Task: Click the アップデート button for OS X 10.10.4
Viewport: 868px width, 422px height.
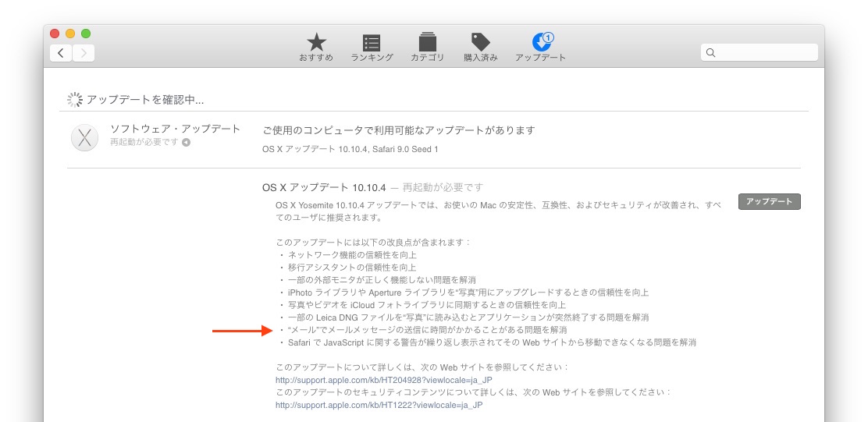Action: click(770, 201)
